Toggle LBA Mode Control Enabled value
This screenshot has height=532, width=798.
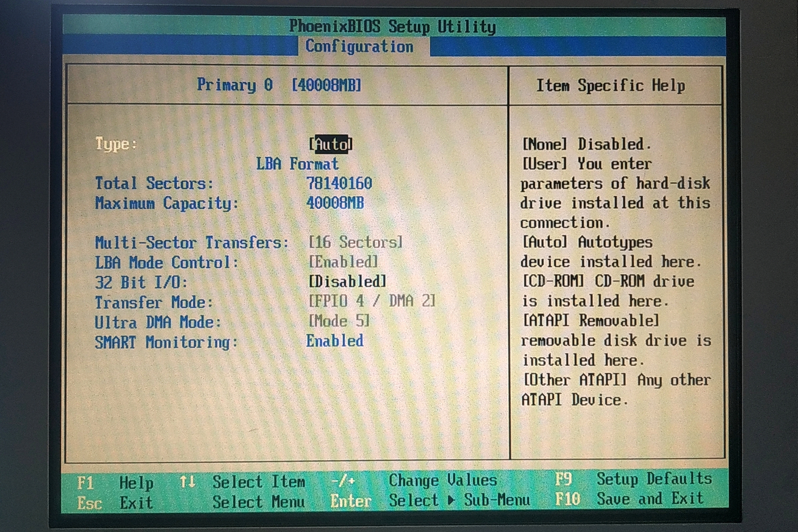[343, 262]
